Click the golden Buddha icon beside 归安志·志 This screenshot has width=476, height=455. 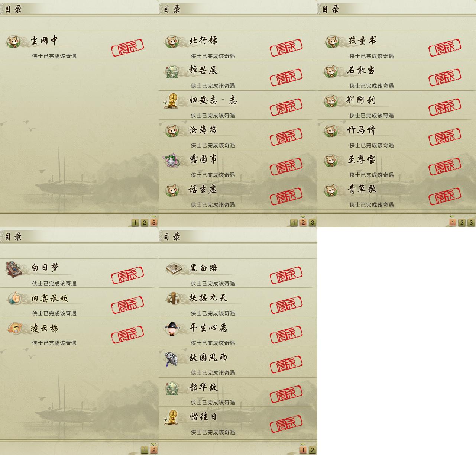172,101
